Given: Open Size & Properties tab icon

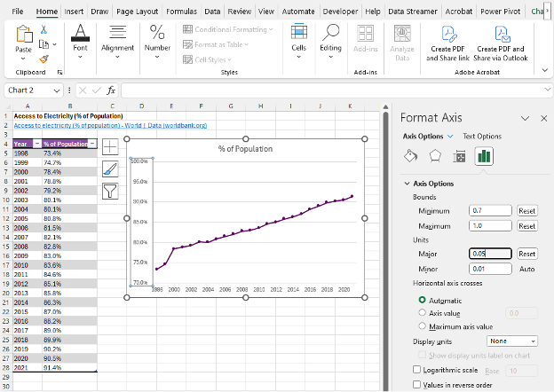Looking at the screenshot, I should [459, 156].
